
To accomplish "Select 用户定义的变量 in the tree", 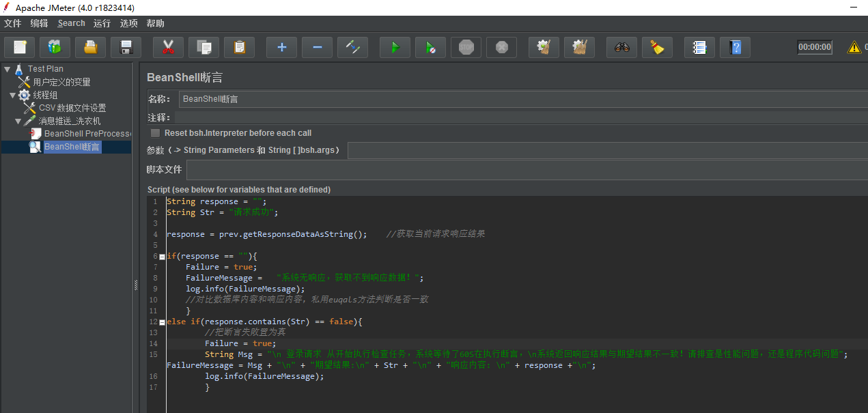I will [61, 82].
